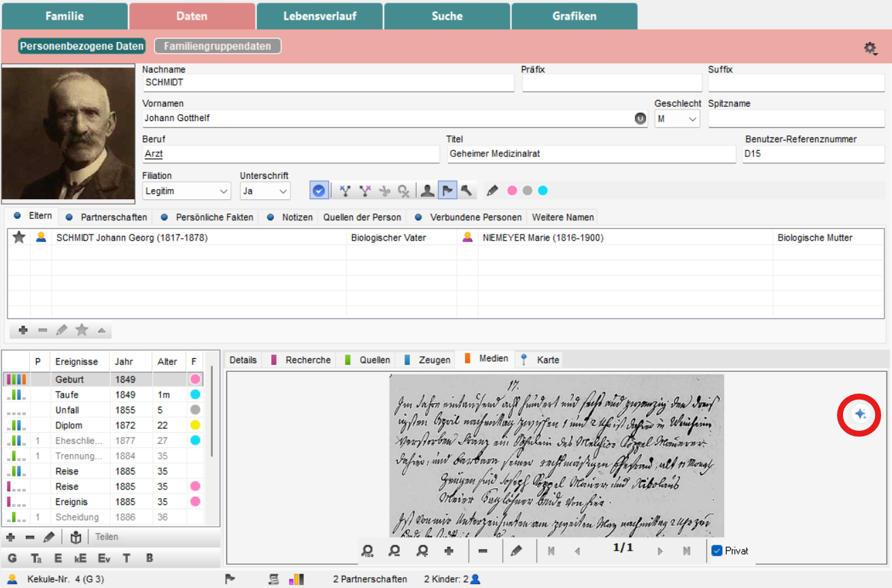Image resolution: width=892 pixels, height=588 pixels.
Task: Toggle the blue checkmark button
Action: (318, 191)
